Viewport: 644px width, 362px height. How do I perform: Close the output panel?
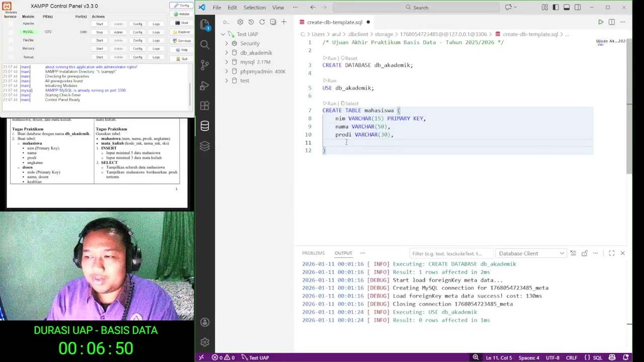(x=622, y=253)
